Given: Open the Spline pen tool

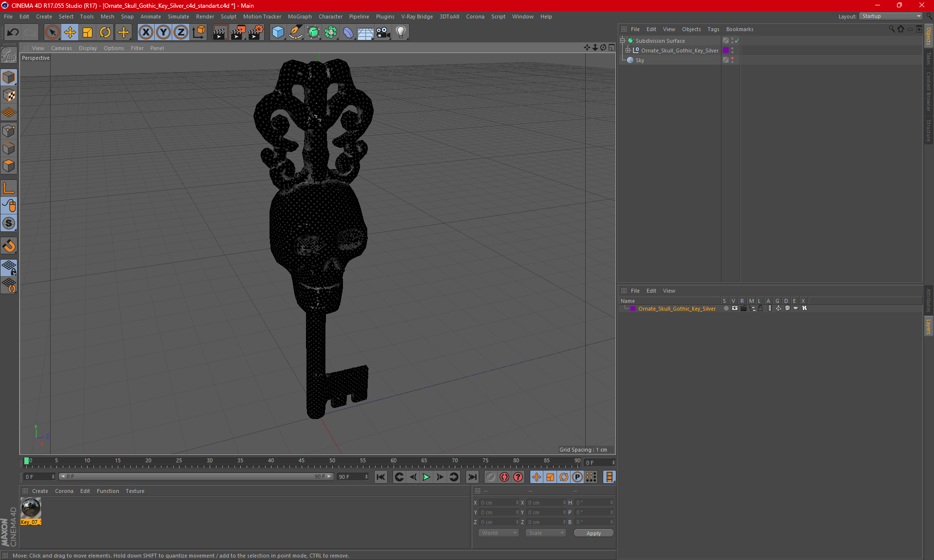Looking at the screenshot, I should (x=295, y=32).
